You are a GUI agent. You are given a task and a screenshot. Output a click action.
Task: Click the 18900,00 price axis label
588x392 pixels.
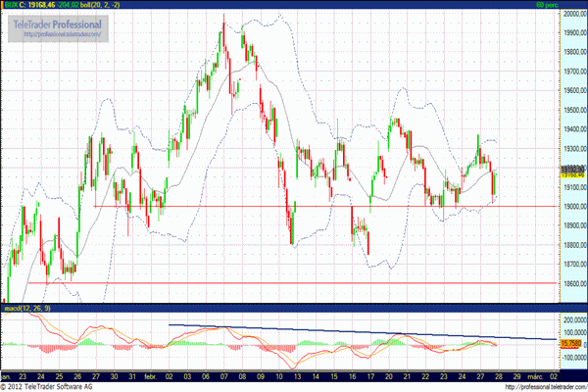574,225
